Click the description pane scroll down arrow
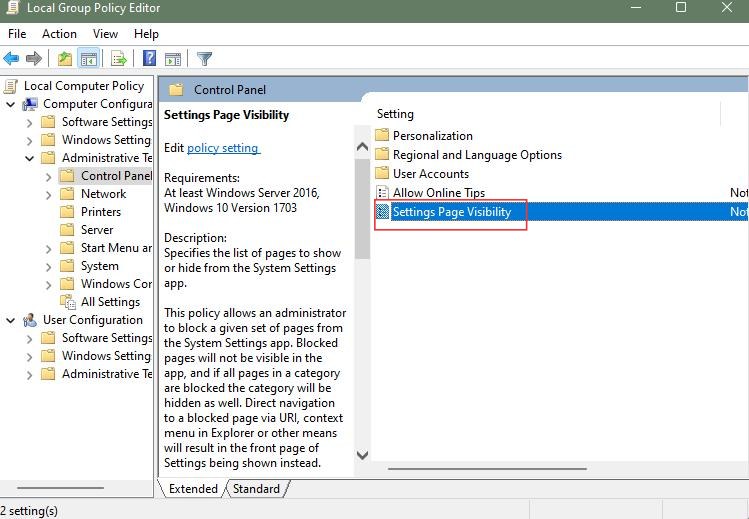Image resolution: width=749 pixels, height=519 pixels. coord(363,455)
